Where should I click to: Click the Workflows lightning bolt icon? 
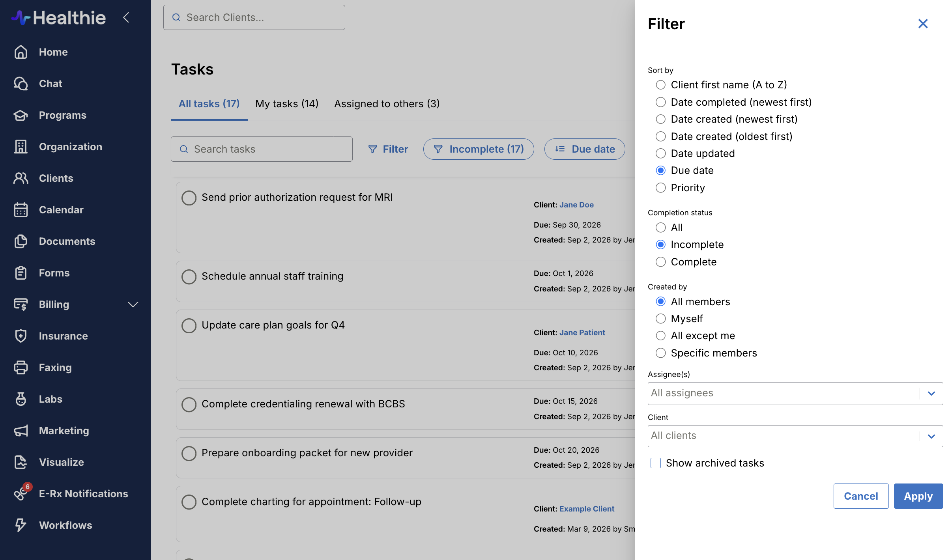pos(21,525)
